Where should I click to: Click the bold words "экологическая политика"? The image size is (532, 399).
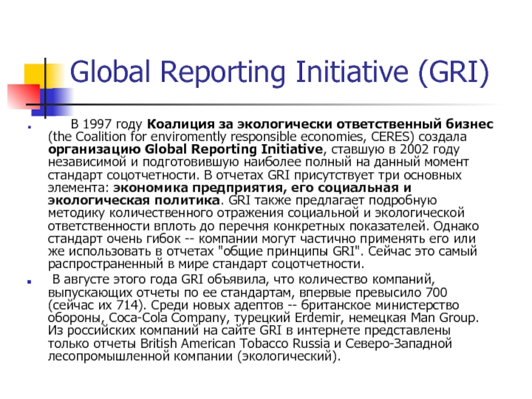point(134,201)
